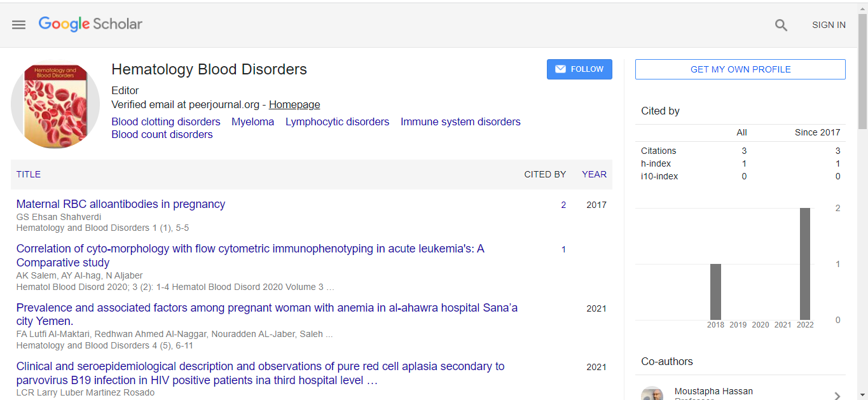Image resolution: width=868 pixels, height=400 pixels.
Task: Click the 2022 citation bar in chart
Action: tap(805, 264)
